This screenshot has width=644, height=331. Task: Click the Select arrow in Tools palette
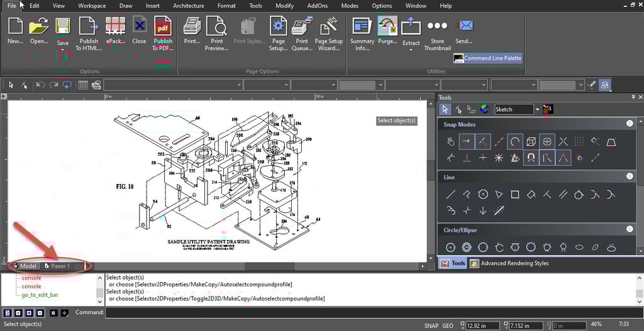[445, 109]
